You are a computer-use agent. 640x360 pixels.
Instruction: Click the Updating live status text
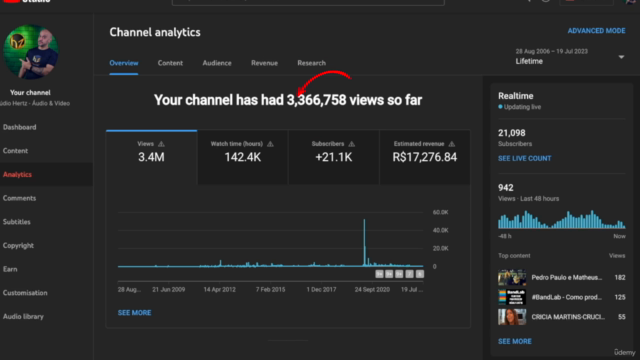(x=522, y=107)
